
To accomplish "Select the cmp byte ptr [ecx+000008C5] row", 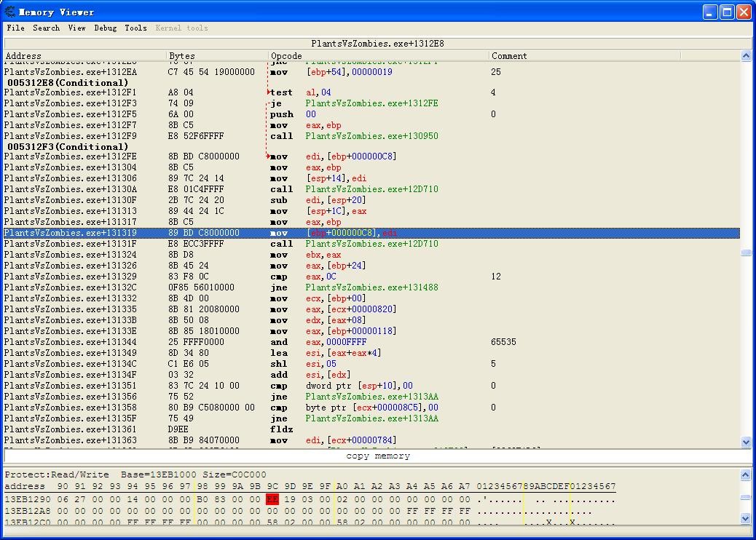I will [x=371, y=408].
